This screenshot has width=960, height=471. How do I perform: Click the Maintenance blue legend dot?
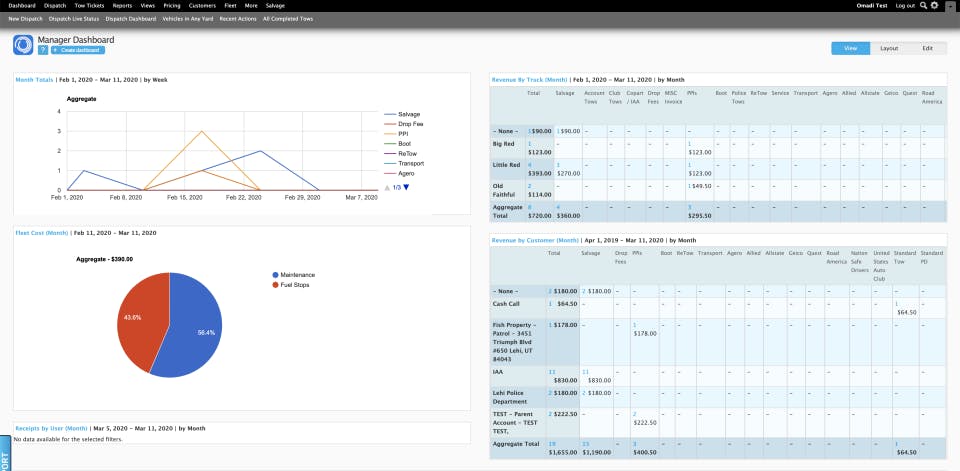tap(275, 275)
